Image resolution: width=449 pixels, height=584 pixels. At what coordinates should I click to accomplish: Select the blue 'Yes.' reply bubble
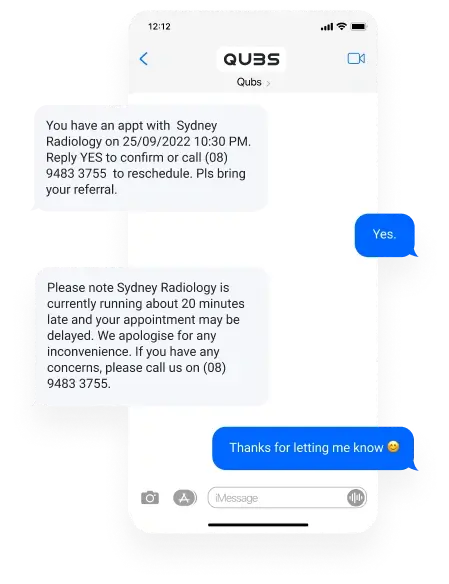385,235
